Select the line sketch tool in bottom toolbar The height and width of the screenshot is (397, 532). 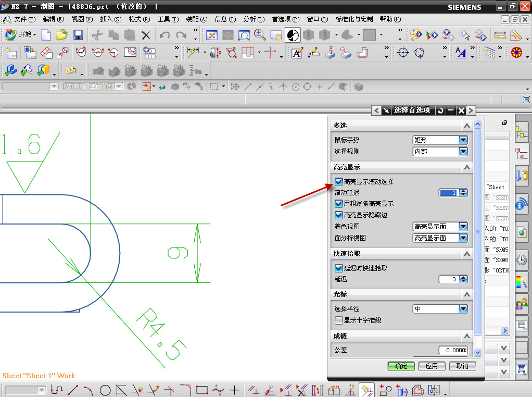coord(73,390)
